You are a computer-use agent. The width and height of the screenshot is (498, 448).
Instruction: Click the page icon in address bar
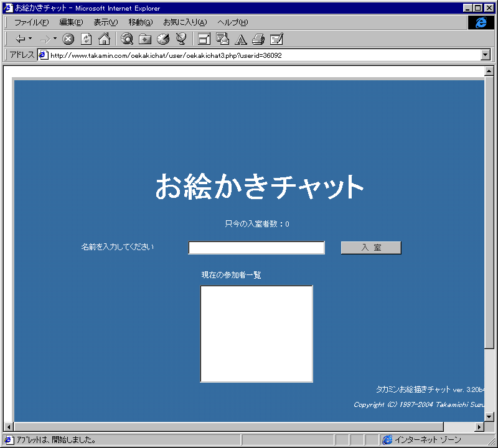pyautogui.click(x=44, y=55)
